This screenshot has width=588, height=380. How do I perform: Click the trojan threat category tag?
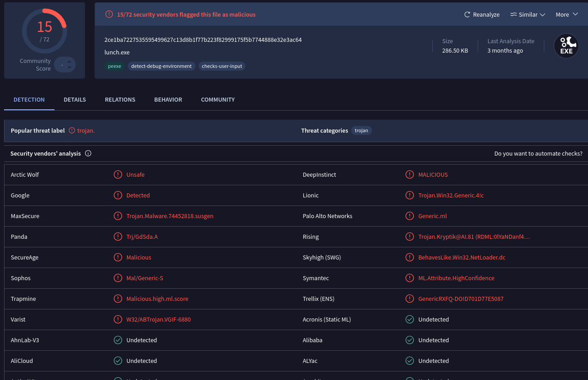[362, 130]
